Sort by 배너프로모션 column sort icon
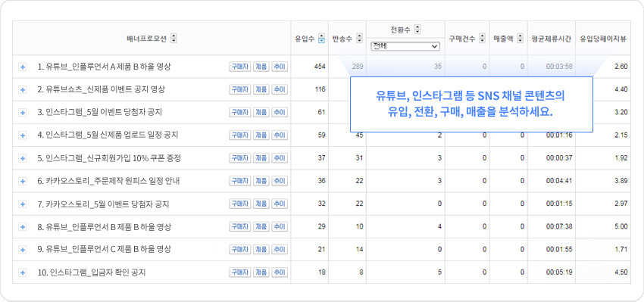Screen dimensions: 644x302 pos(174,39)
